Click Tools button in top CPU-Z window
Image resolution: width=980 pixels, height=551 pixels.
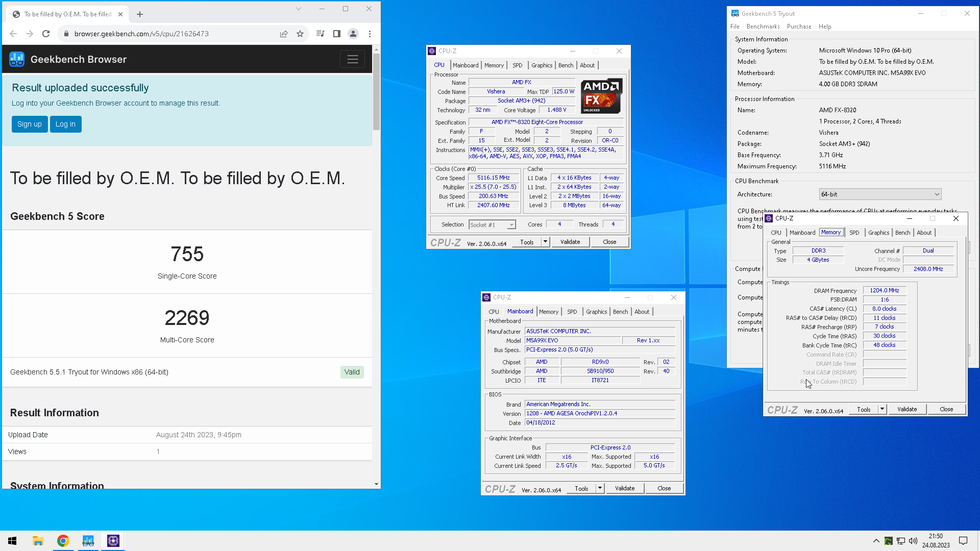[527, 242]
